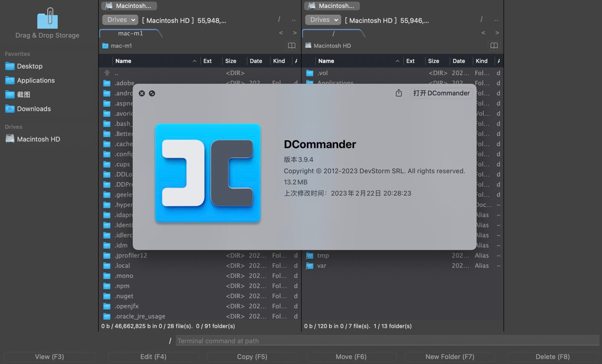
Task: Go to root in left pane
Action: click(x=279, y=19)
